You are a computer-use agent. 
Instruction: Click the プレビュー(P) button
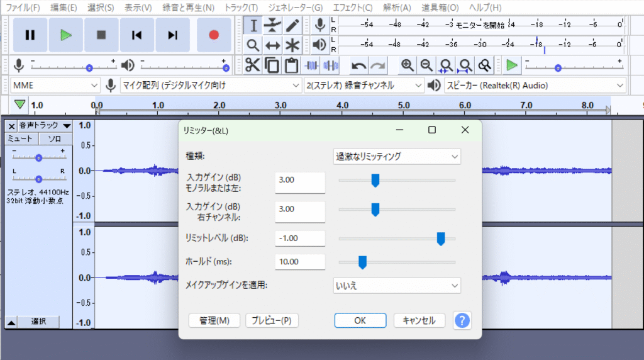coord(272,320)
